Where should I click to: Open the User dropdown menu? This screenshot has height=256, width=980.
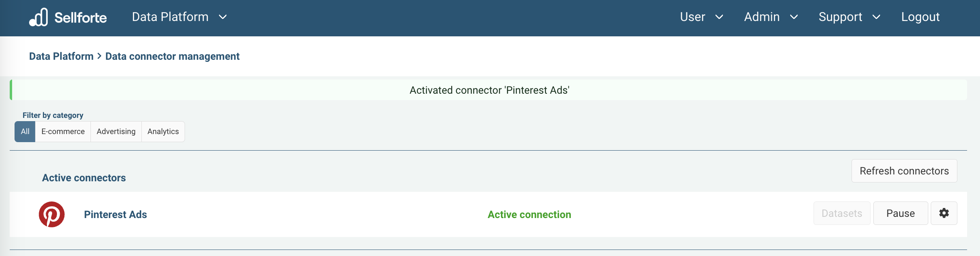tap(701, 17)
